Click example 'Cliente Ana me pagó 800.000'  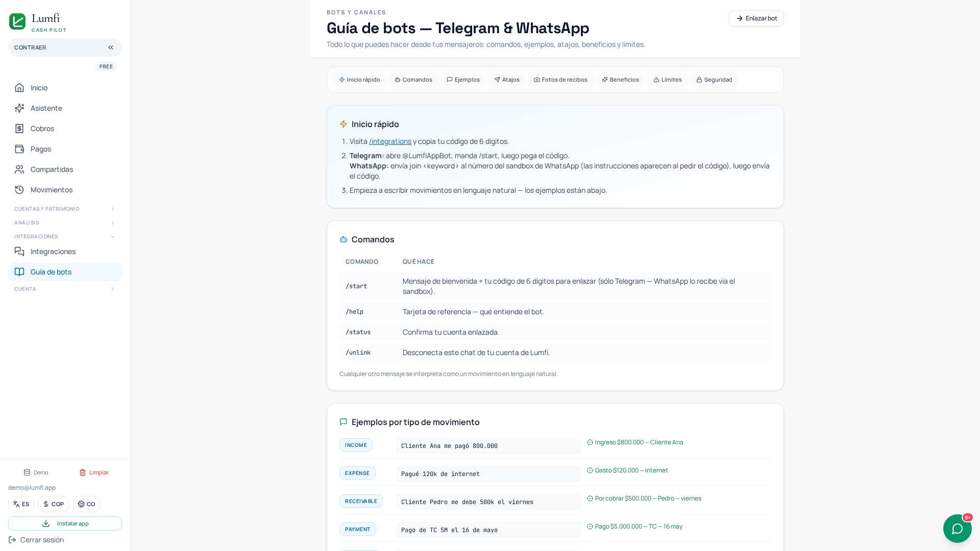[x=488, y=446]
